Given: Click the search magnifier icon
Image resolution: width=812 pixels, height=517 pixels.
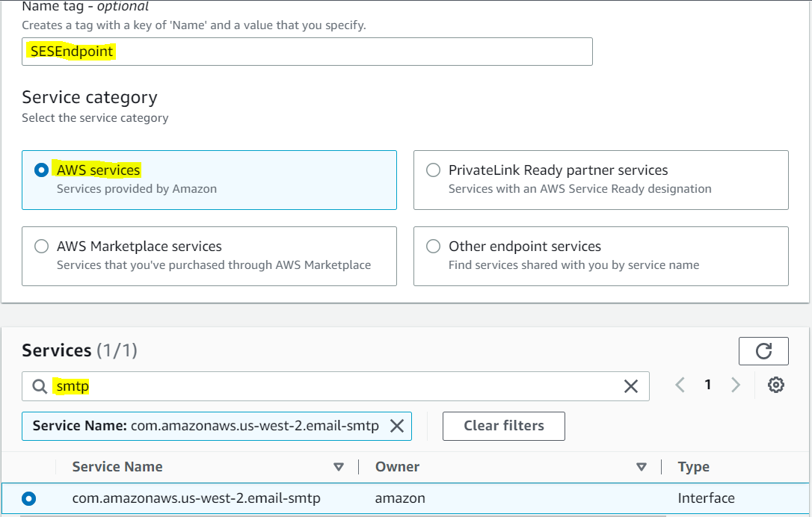Looking at the screenshot, I should (40, 386).
